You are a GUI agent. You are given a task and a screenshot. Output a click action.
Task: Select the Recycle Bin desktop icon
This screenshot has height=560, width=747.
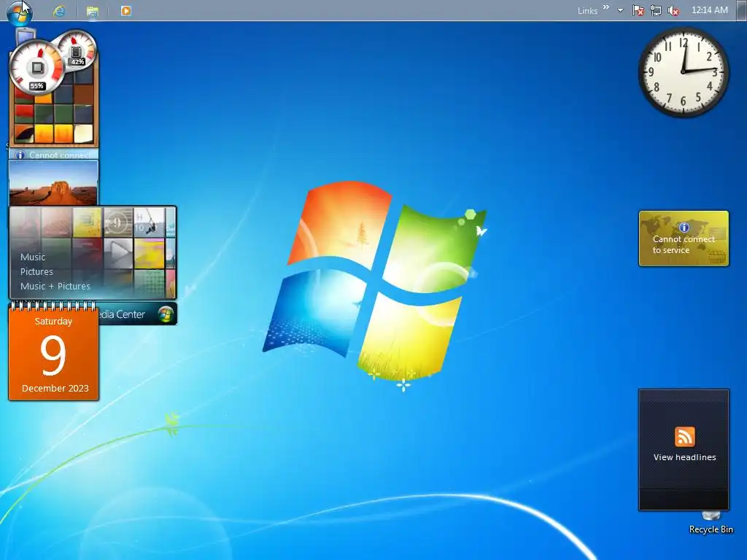(711, 522)
